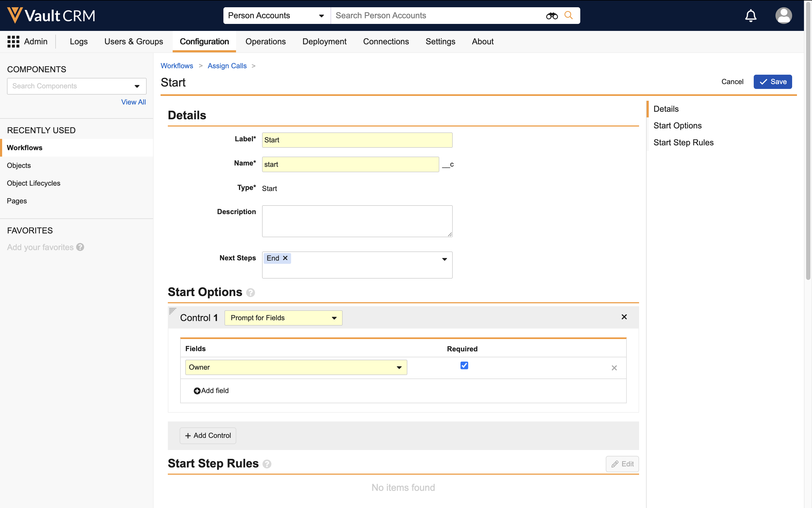Remove Control 1 with the X
The image size is (812, 508).
coord(624,317)
